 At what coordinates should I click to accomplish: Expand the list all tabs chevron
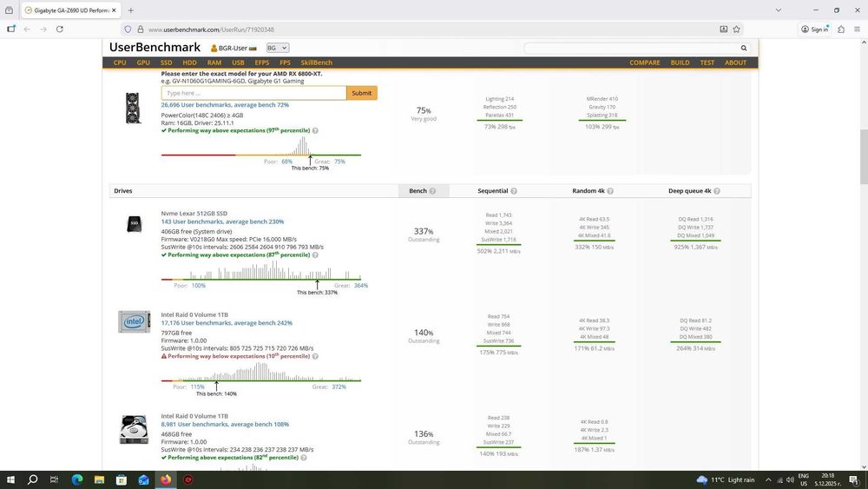(779, 10)
